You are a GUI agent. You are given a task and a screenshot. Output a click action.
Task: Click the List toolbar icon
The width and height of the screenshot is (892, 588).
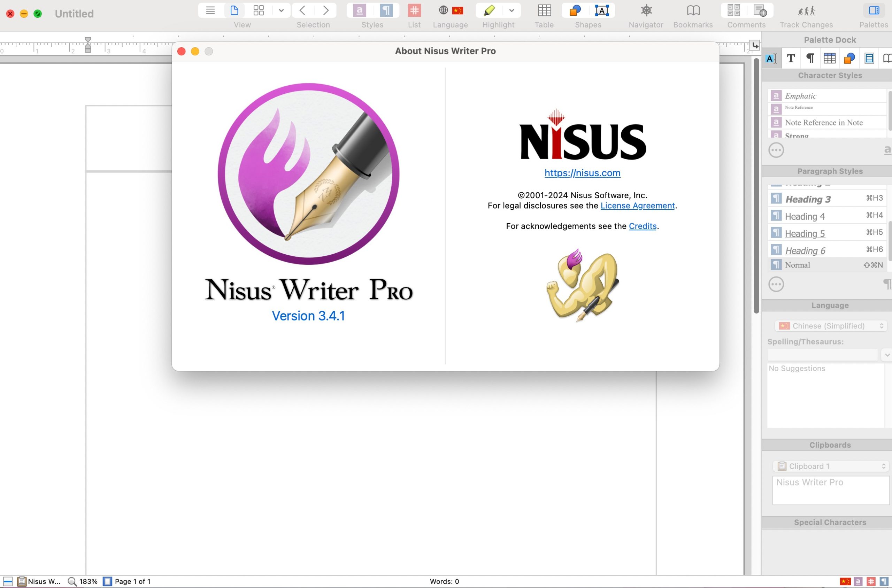click(414, 10)
